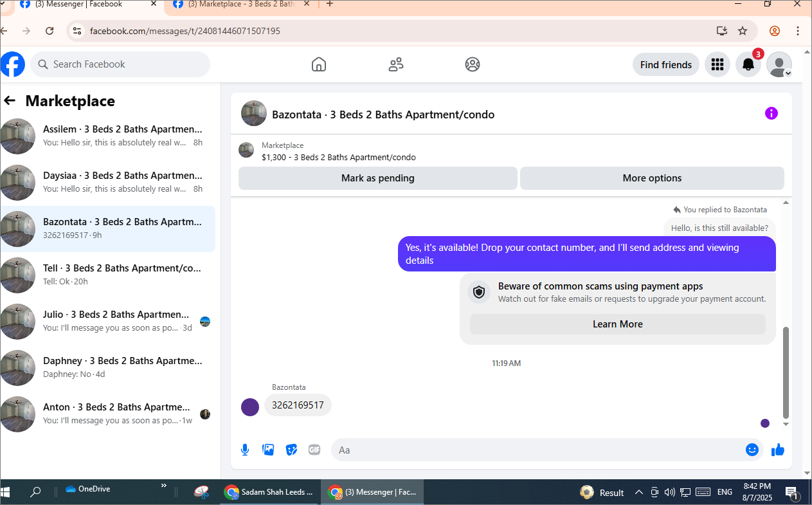Click the quoted Hello, is this still available?
The height and width of the screenshot is (505, 812).
point(719,228)
